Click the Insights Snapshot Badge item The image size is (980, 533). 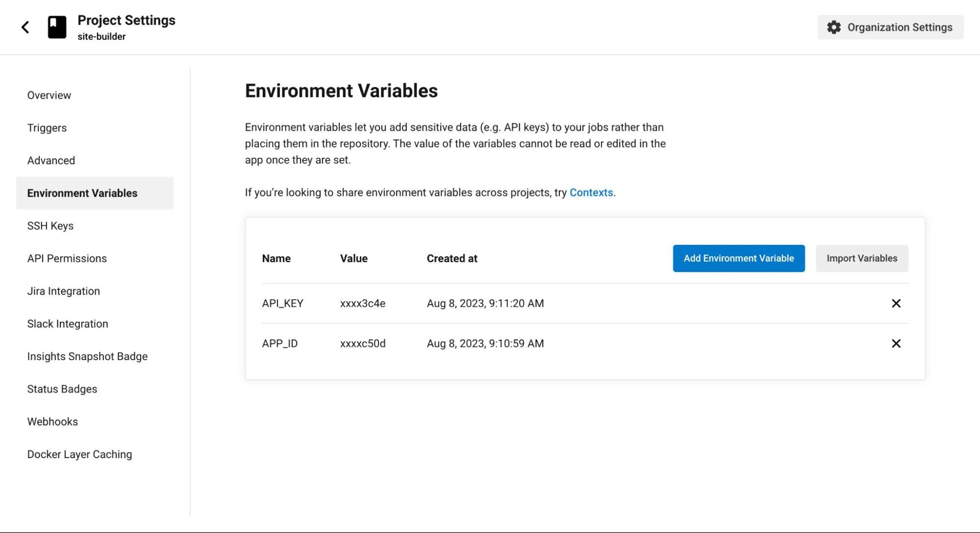pyautogui.click(x=87, y=356)
